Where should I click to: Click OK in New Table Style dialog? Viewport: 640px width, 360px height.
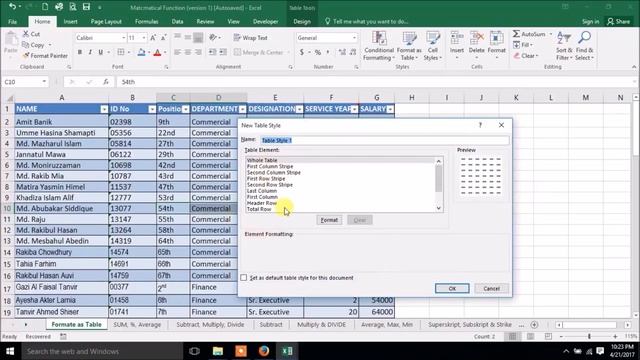(x=452, y=288)
